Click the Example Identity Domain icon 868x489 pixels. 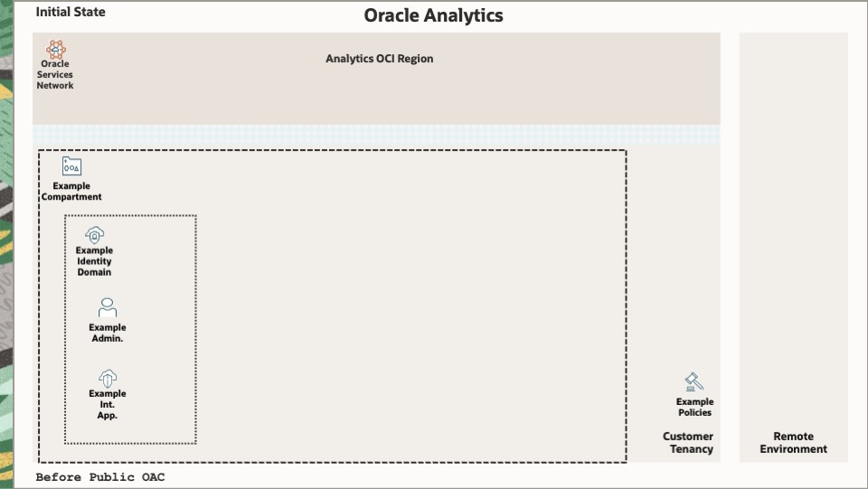tap(94, 235)
